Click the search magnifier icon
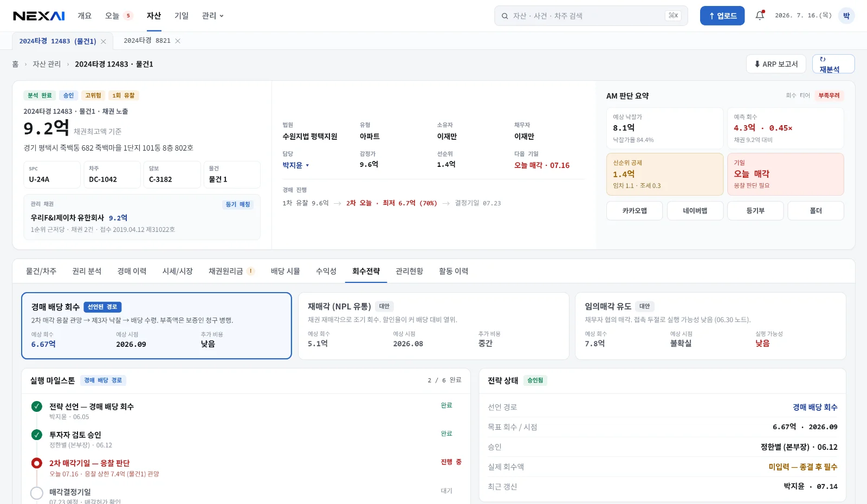 [x=504, y=16]
